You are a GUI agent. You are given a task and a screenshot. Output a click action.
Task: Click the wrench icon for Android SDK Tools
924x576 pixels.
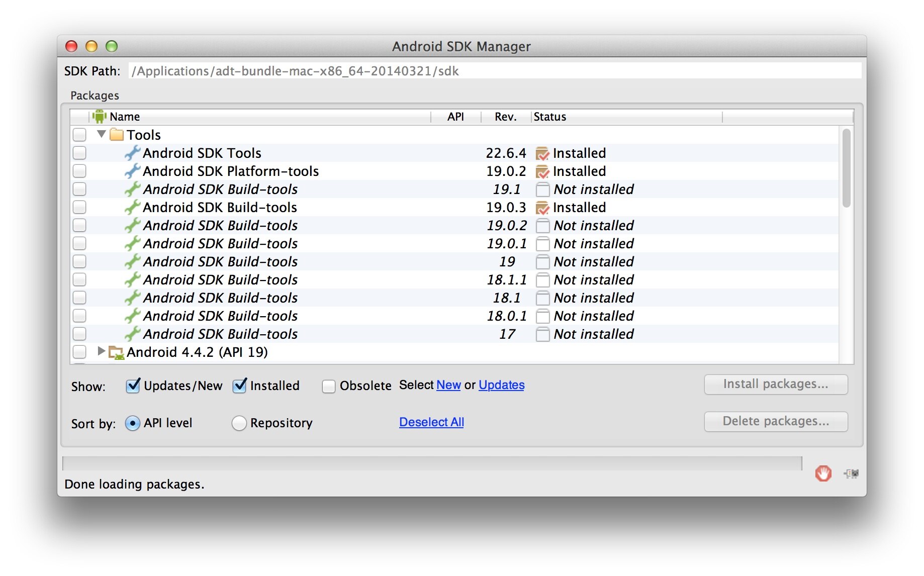(x=132, y=153)
